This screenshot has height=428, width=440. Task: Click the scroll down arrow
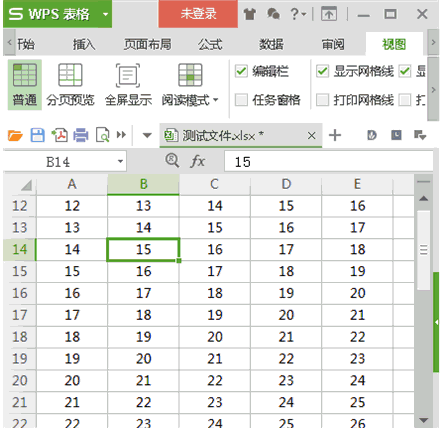click(x=424, y=420)
